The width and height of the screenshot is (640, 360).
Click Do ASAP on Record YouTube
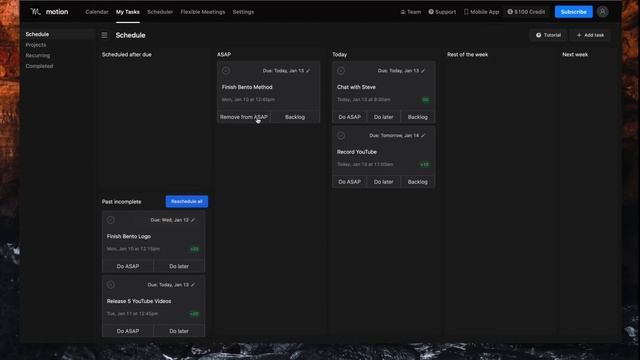tap(349, 182)
